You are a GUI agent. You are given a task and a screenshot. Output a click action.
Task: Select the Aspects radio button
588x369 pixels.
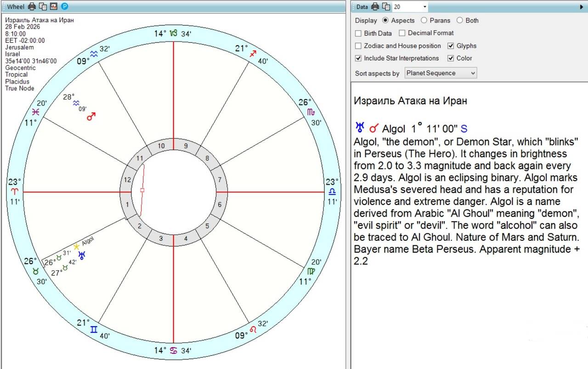tap(385, 20)
